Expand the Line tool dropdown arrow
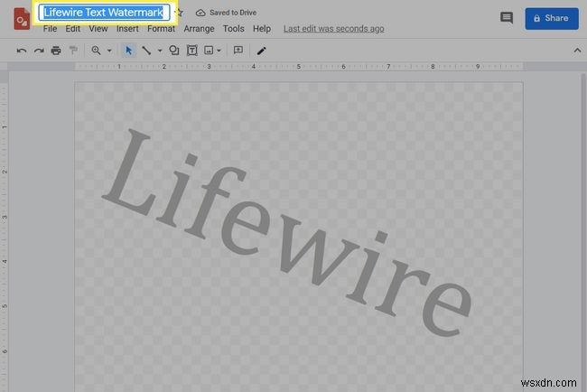The height and width of the screenshot is (392, 587). pos(160,51)
